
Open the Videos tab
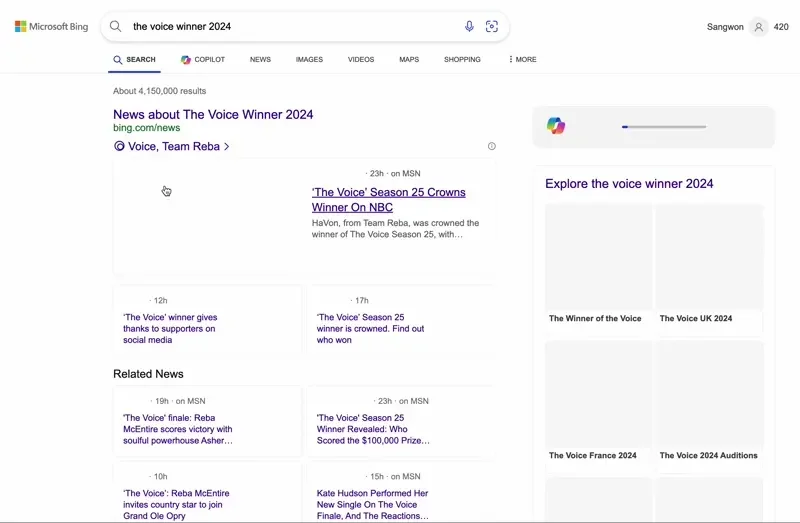361,60
